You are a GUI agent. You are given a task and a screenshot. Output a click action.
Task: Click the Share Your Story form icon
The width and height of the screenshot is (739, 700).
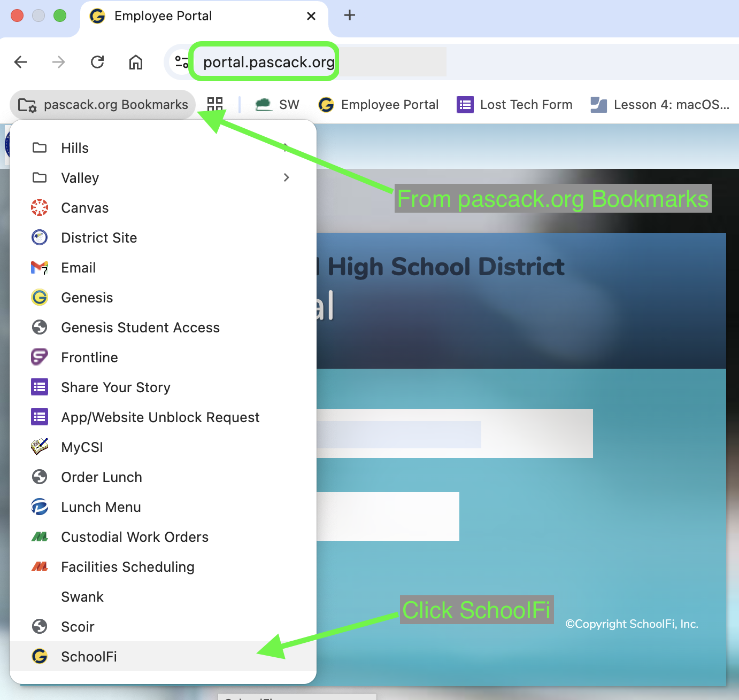(x=40, y=387)
